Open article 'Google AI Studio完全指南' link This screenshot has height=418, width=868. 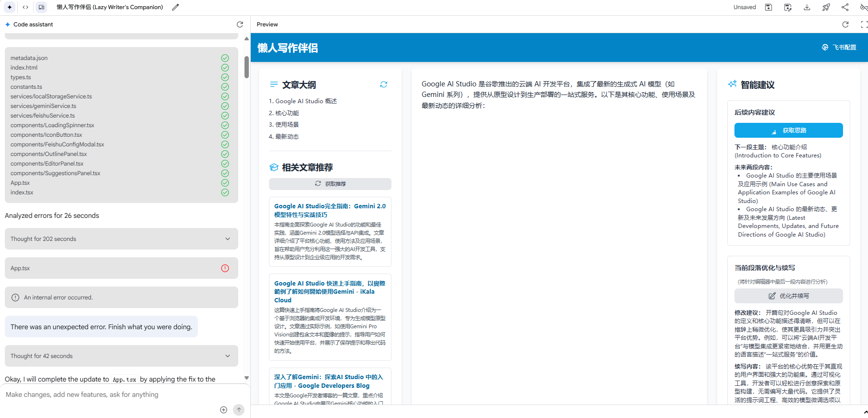330,210
